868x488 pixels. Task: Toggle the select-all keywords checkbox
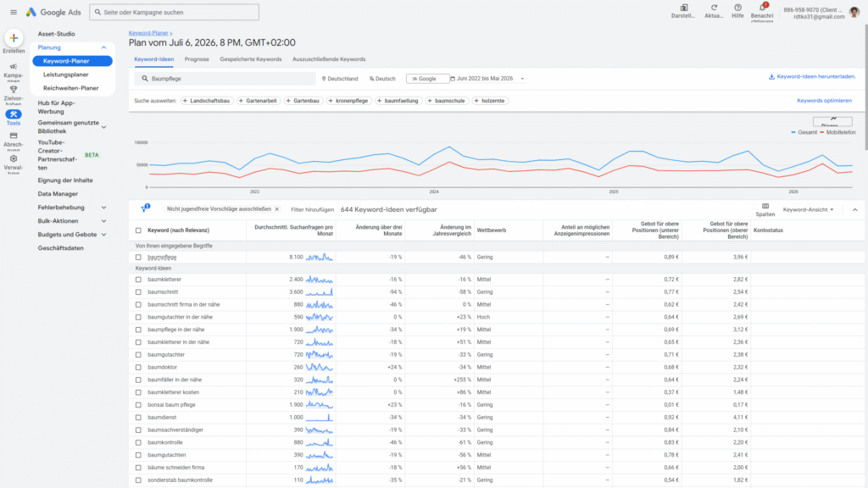coord(138,230)
